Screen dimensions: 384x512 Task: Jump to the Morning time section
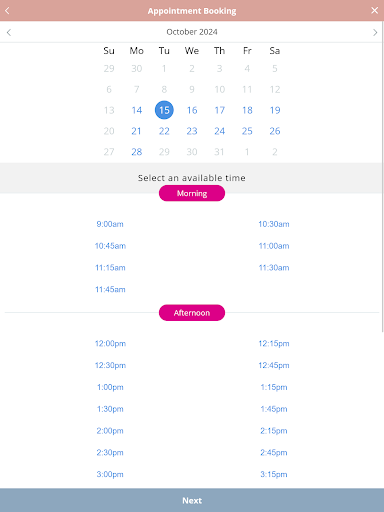point(192,193)
